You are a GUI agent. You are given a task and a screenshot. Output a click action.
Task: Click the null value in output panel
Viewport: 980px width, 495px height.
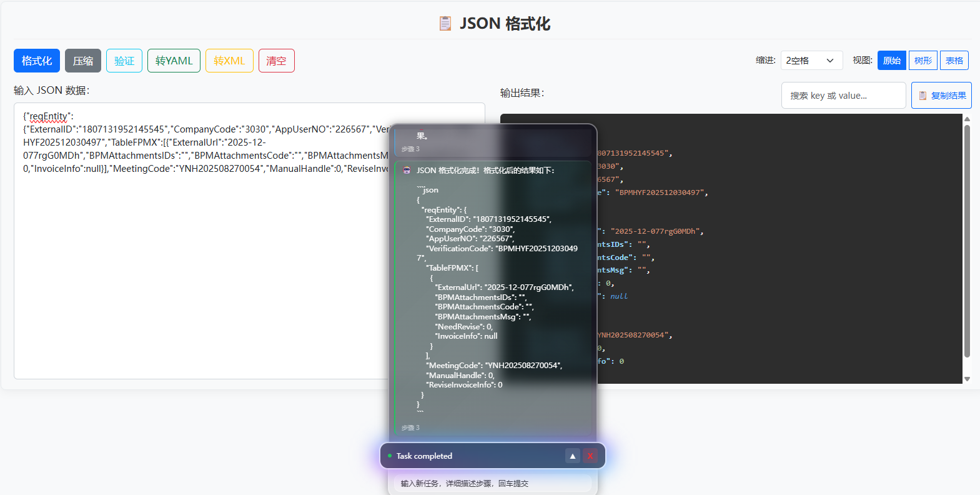point(619,296)
